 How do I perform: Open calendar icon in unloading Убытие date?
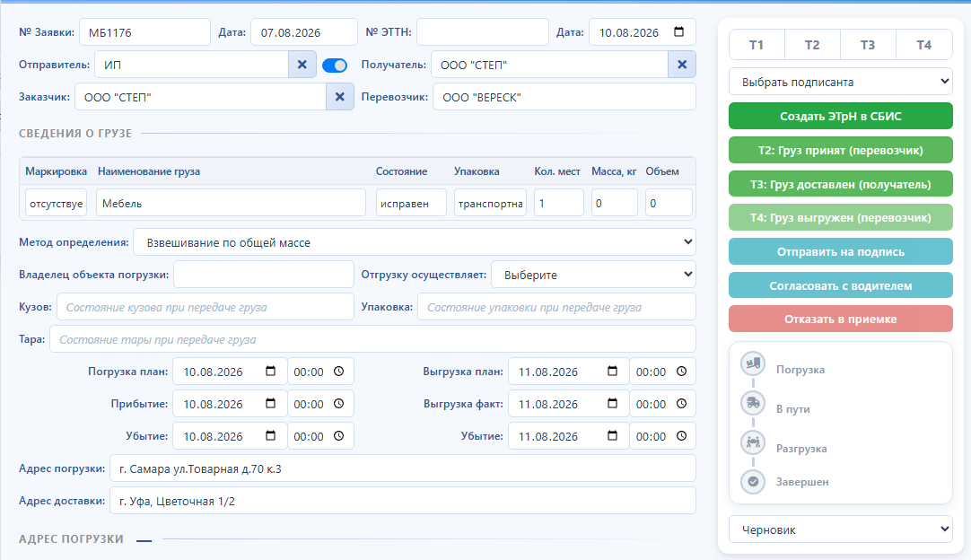click(x=612, y=435)
